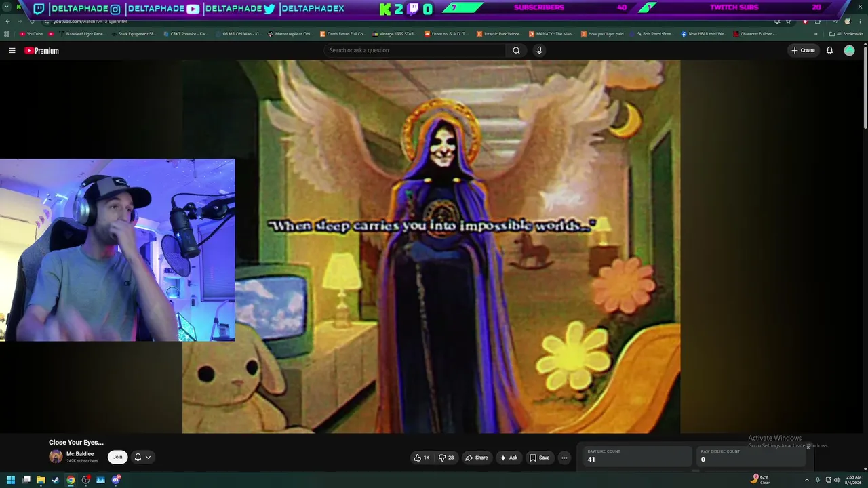Click the YouTube search input field

pos(415,50)
